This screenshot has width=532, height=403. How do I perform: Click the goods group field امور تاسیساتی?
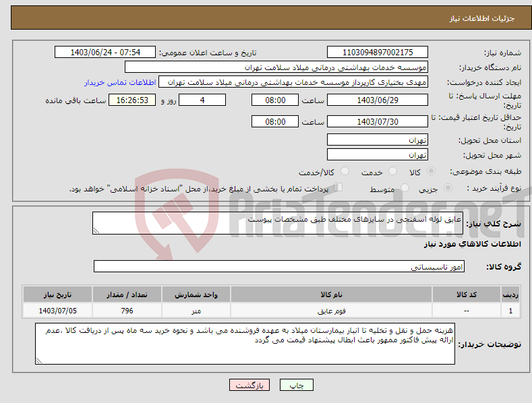[279, 267]
